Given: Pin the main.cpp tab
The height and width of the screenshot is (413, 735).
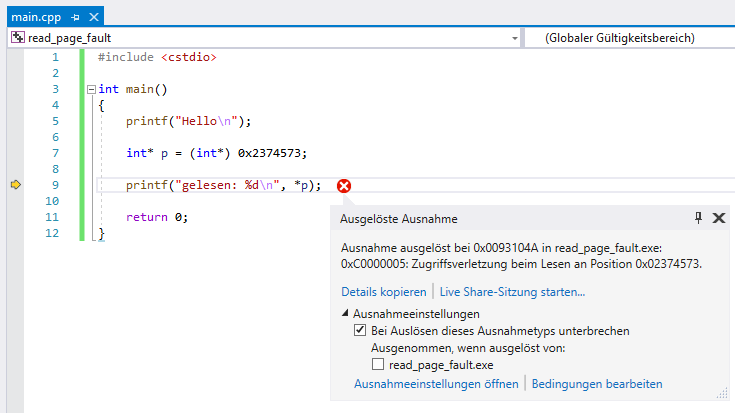Looking at the screenshot, I should 75,18.
